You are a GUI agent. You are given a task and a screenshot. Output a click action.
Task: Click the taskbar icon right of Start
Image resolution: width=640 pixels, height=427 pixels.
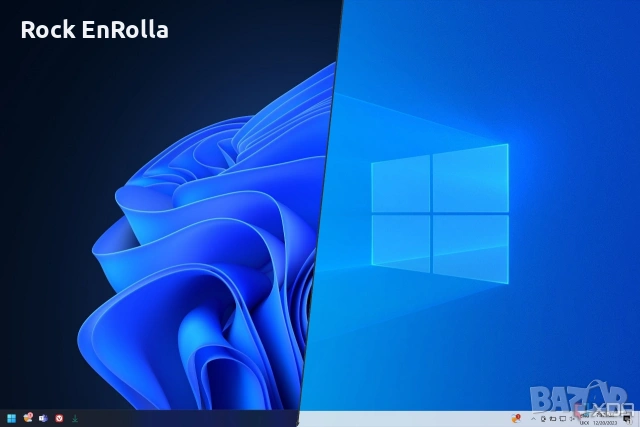[28, 417]
